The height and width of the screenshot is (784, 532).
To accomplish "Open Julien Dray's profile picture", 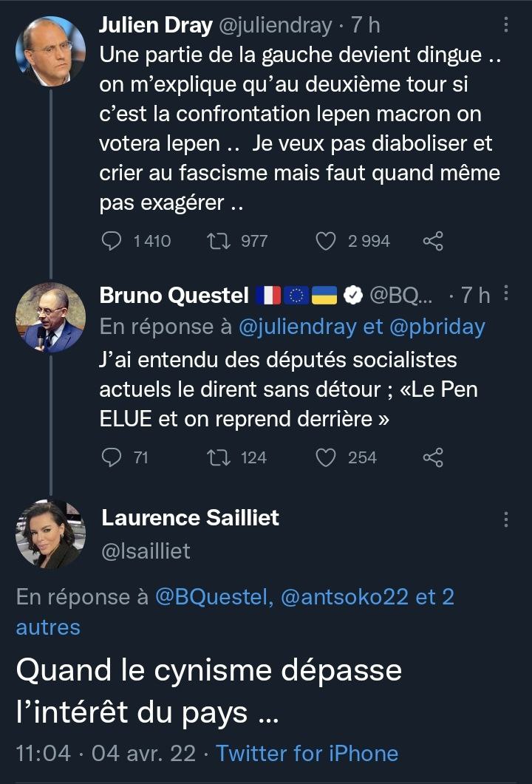I will pos(50,51).
